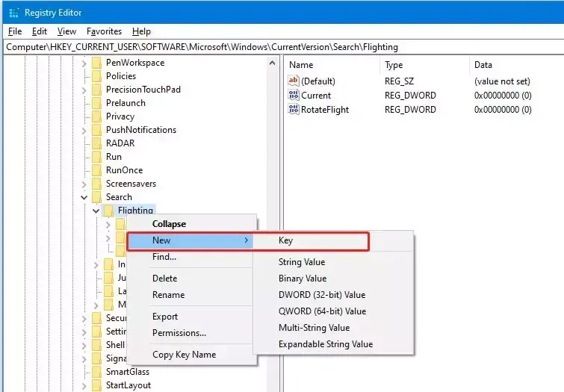Click the Name column header

(x=301, y=65)
